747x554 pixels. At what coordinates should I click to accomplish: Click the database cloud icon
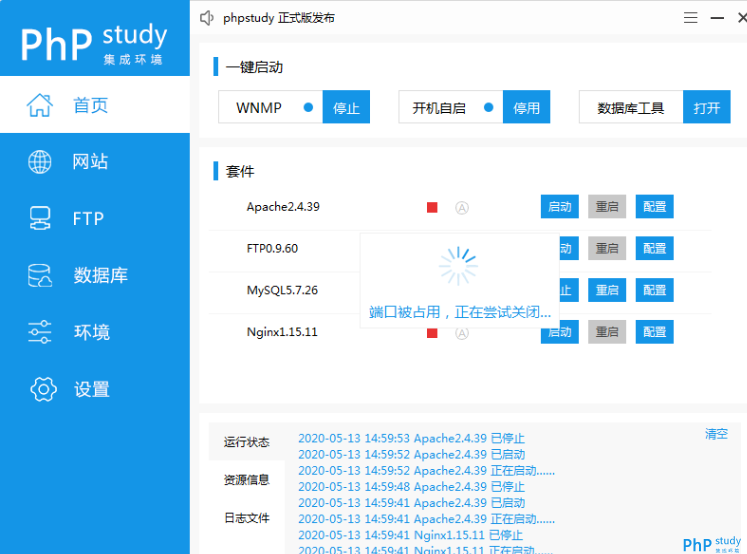coord(40,275)
